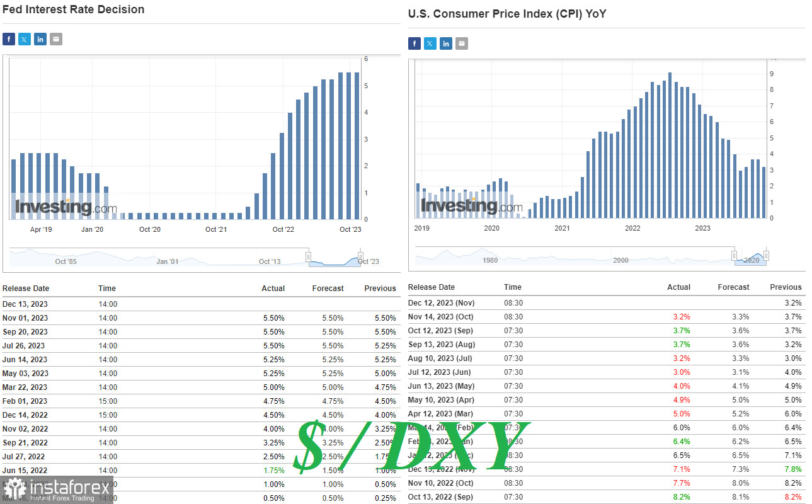Select Apr 12, 2023 (Mar) CPI release date
Screen dimensions: 812x504
click(440, 414)
